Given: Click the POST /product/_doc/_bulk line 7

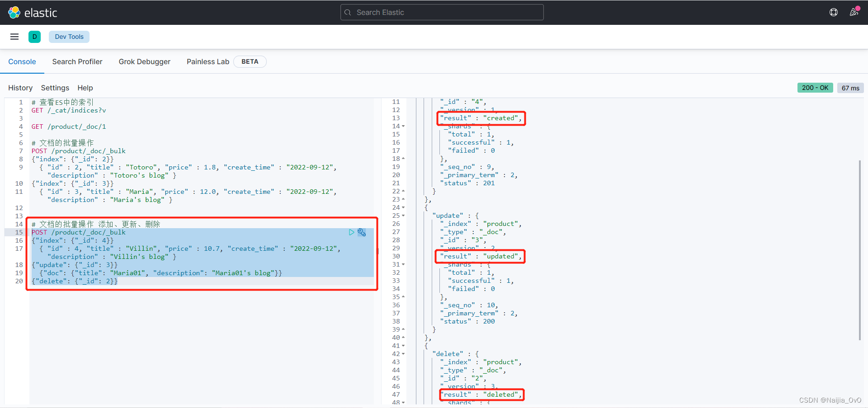Looking at the screenshot, I should [x=79, y=151].
